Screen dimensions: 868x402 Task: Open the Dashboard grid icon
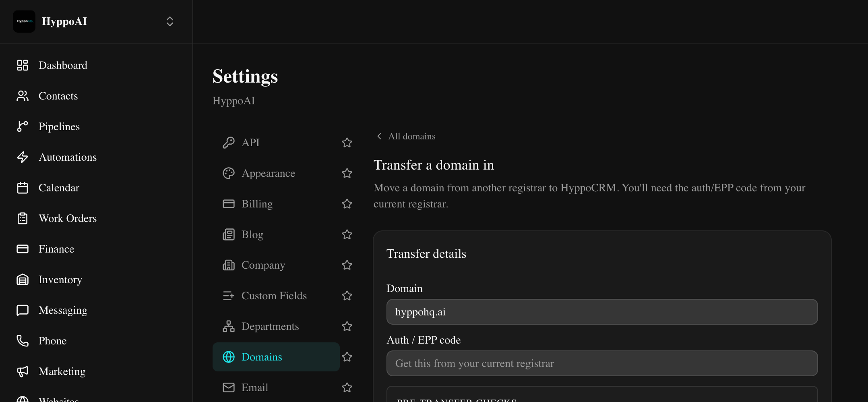[x=23, y=65]
